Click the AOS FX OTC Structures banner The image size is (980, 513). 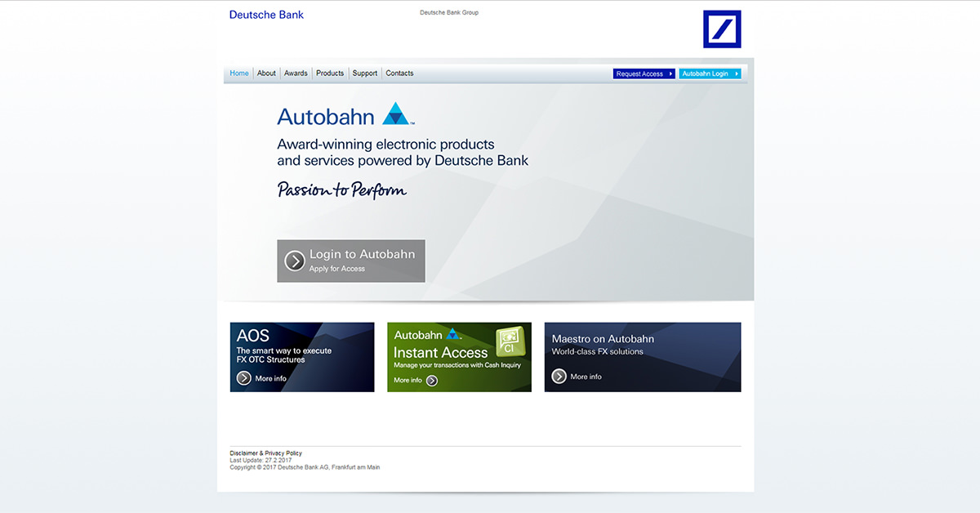302,356
